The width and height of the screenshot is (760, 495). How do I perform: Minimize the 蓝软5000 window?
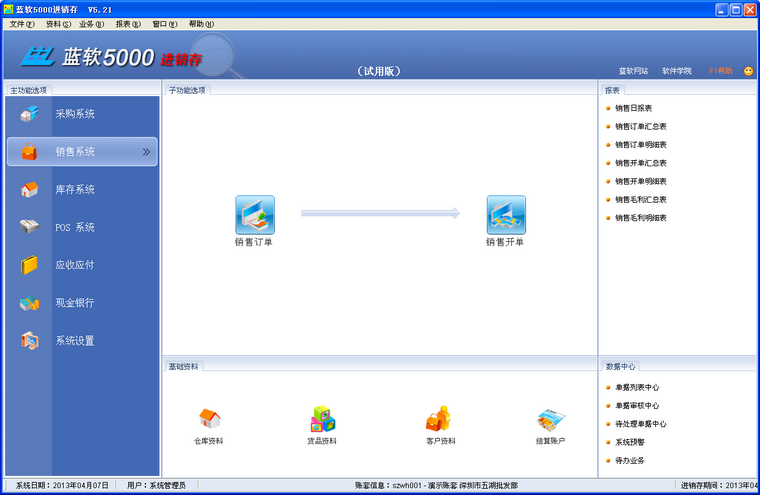722,10
